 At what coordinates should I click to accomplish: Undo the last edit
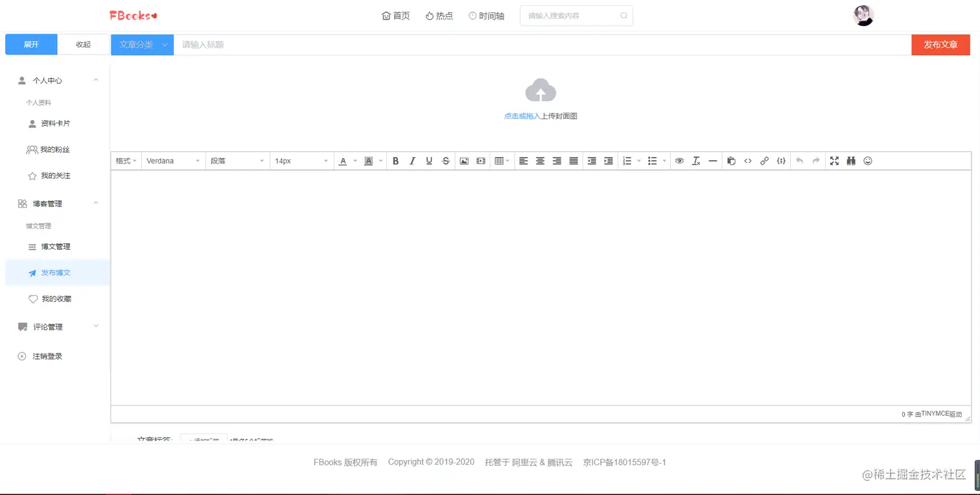coord(800,161)
